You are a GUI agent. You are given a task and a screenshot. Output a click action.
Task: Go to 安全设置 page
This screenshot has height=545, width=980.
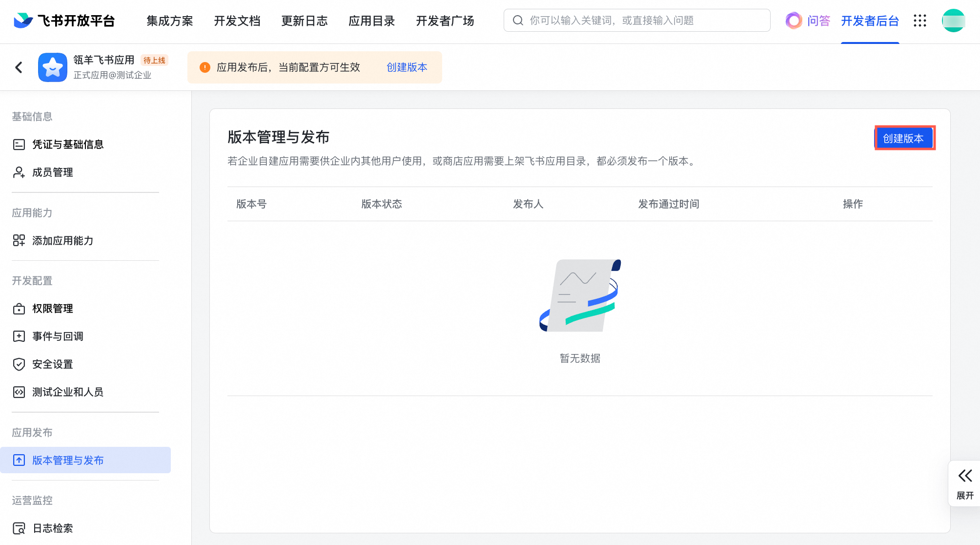[53, 364]
